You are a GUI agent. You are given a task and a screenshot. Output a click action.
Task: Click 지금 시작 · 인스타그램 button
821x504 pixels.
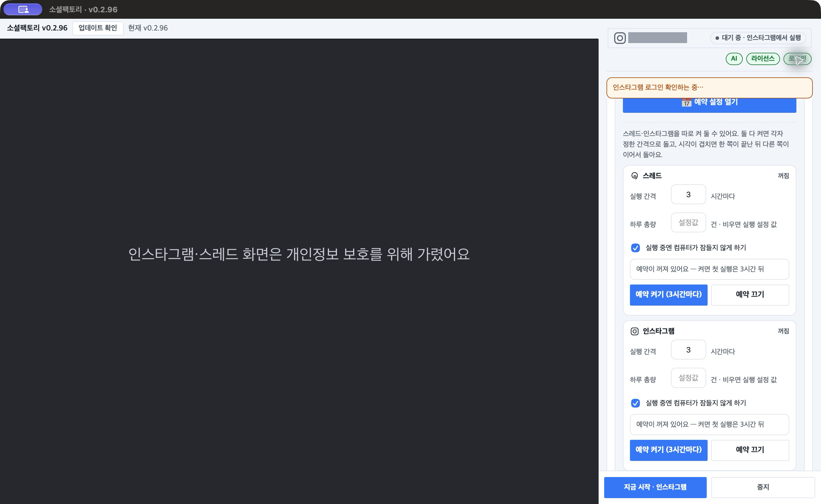(x=655, y=487)
